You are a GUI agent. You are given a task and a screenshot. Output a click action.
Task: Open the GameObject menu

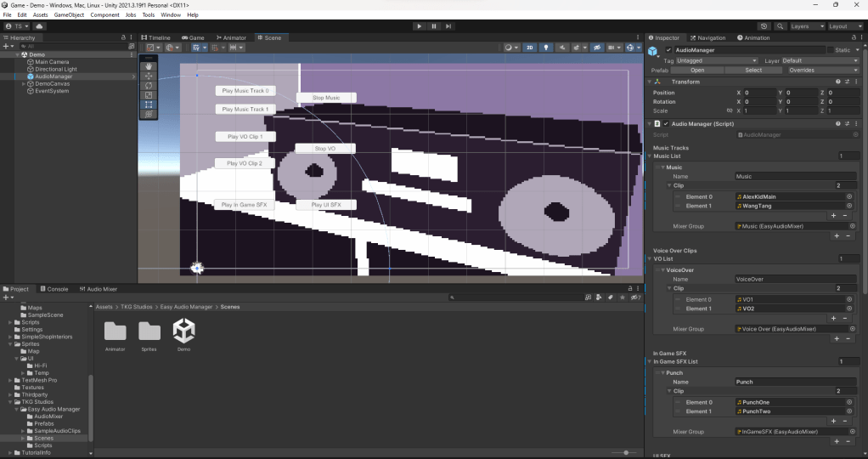pos(69,14)
